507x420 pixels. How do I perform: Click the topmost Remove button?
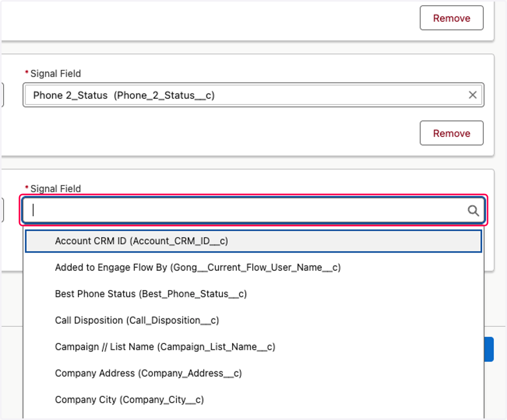tap(452, 18)
